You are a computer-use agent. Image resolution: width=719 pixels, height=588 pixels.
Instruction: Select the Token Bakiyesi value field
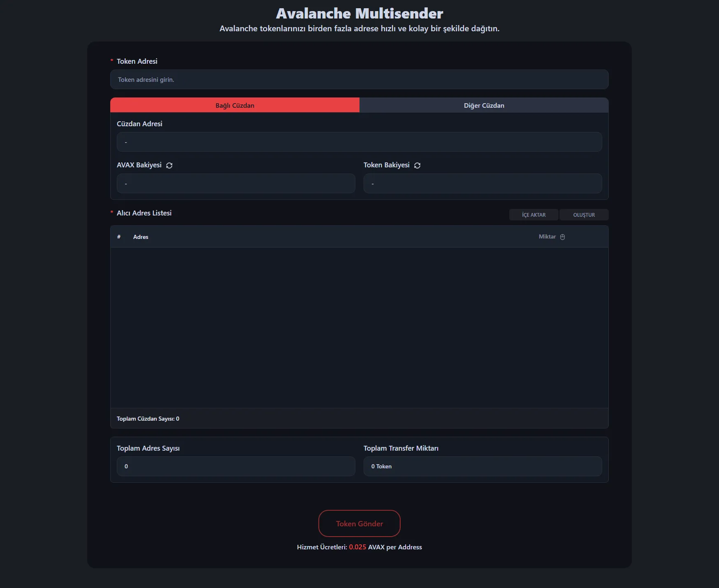(x=482, y=183)
